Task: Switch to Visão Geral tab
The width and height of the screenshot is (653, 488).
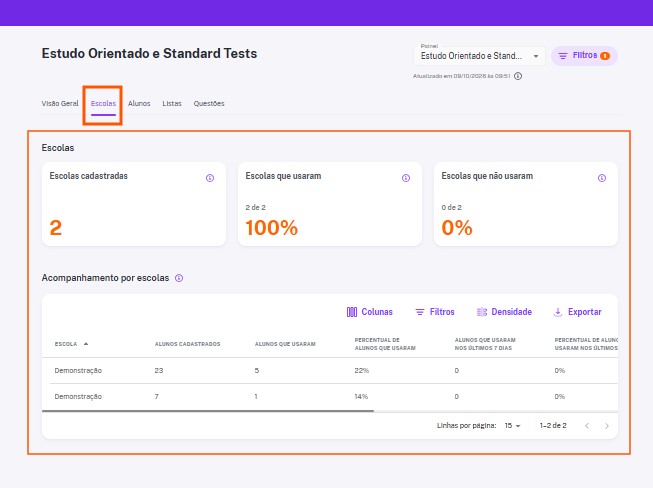Action: [x=60, y=104]
